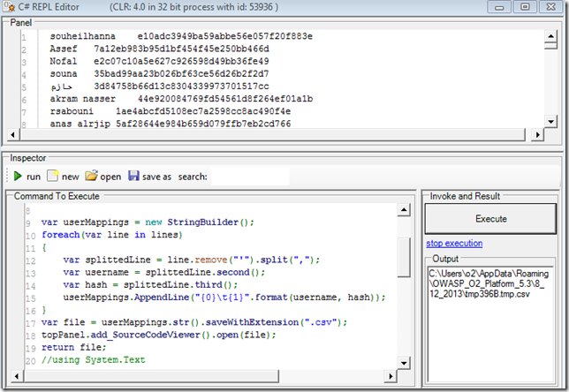Click the search field in Inspector toolbar

pyautogui.click(x=249, y=177)
